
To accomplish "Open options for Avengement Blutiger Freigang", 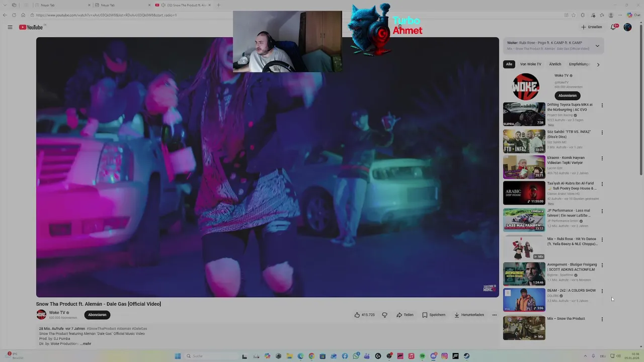I will (602, 265).
